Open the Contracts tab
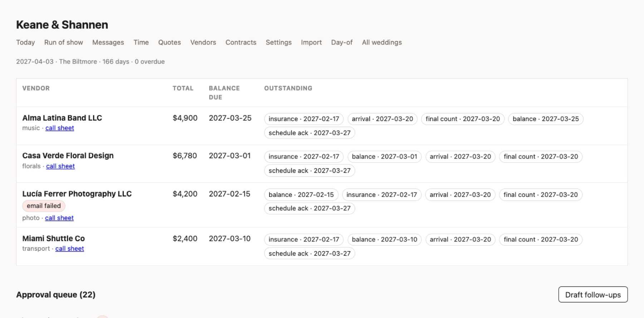Image resolution: width=644 pixels, height=318 pixels. [x=241, y=42]
